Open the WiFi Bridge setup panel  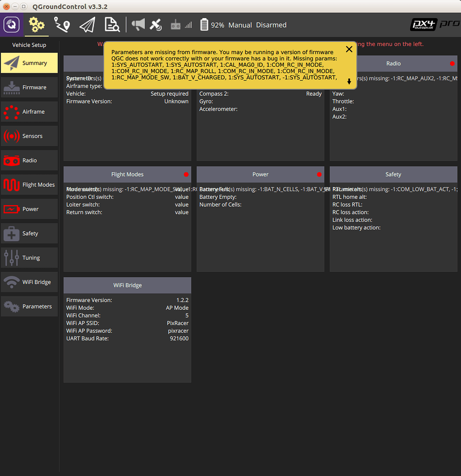pyautogui.click(x=29, y=282)
